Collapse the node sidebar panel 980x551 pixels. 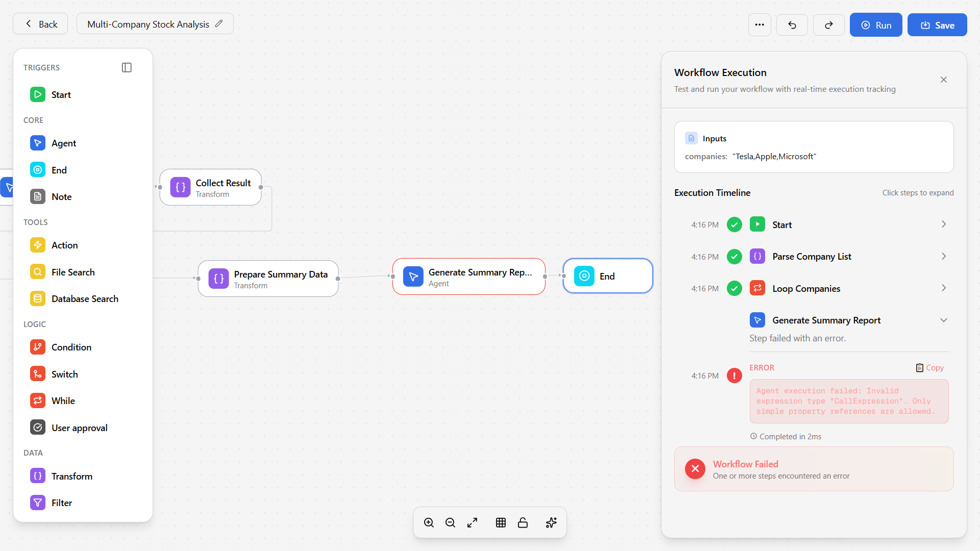[x=127, y=67]
